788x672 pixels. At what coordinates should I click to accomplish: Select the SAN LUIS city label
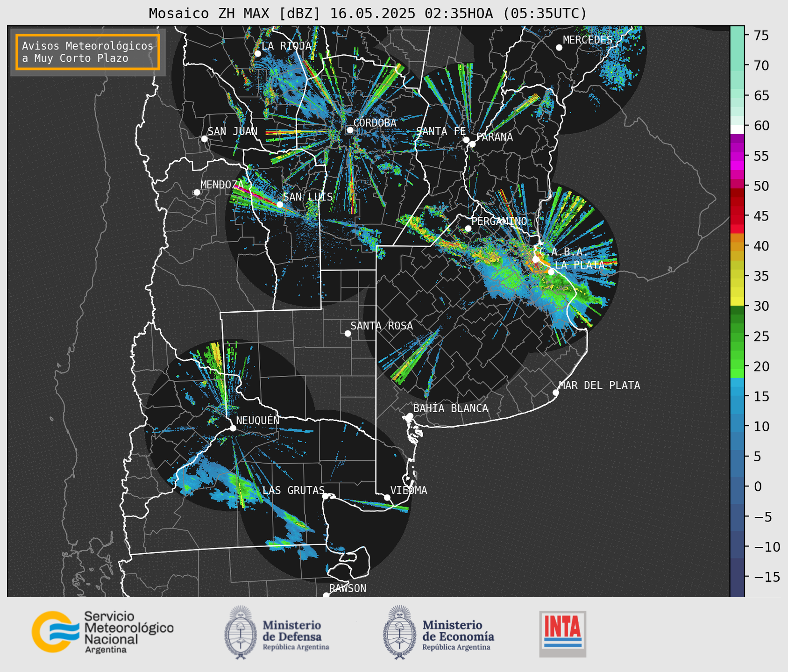(308, 197)
